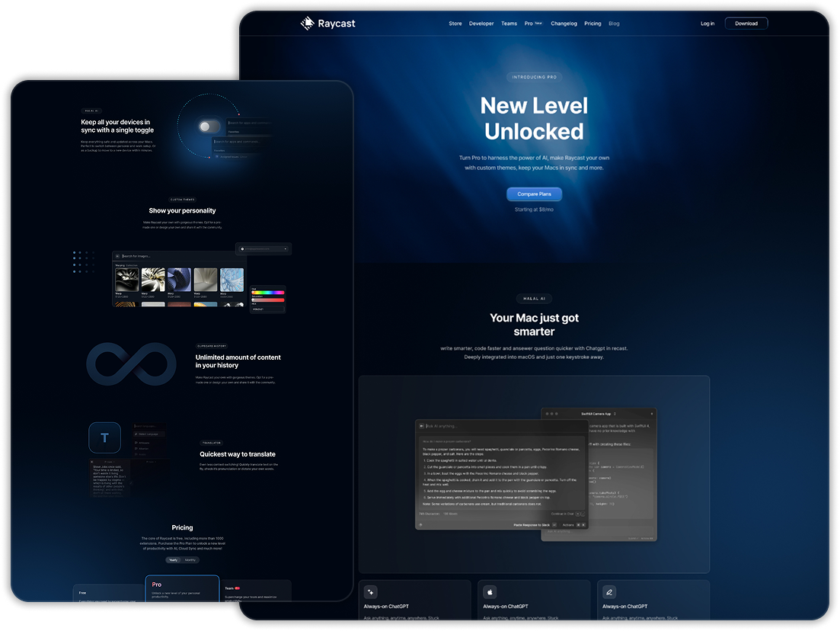Viewport: 840px width, 631px height.
Task: Click Actions in the AI answer window
Action: point(568,525)
